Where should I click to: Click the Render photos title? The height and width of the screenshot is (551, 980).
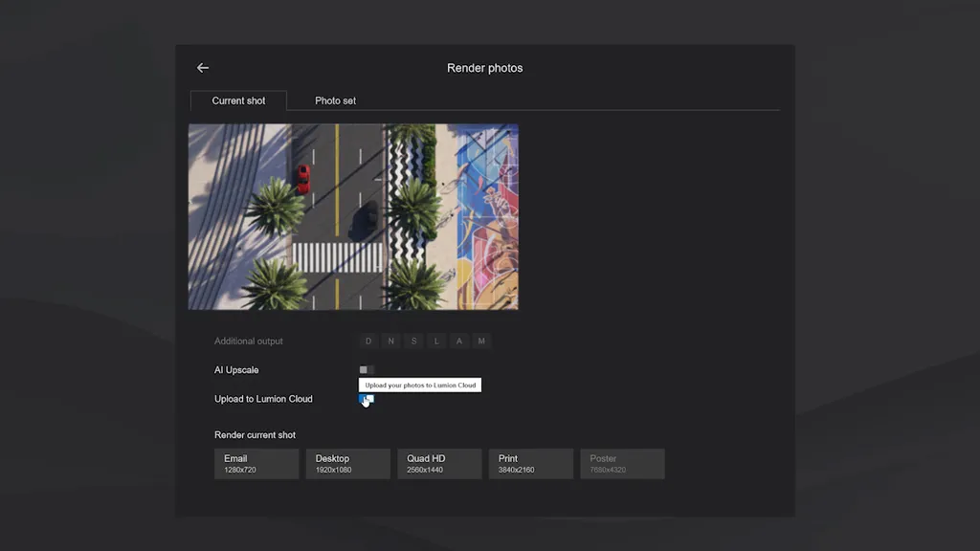pos(485,68)
